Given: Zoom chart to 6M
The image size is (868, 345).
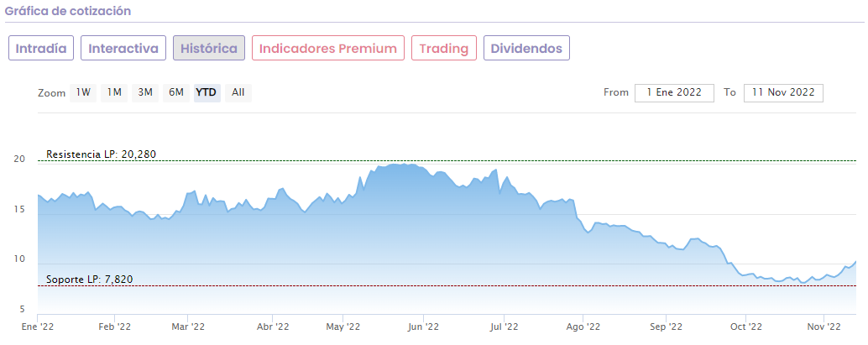Looking at the screenshot, I should (175, 92).
